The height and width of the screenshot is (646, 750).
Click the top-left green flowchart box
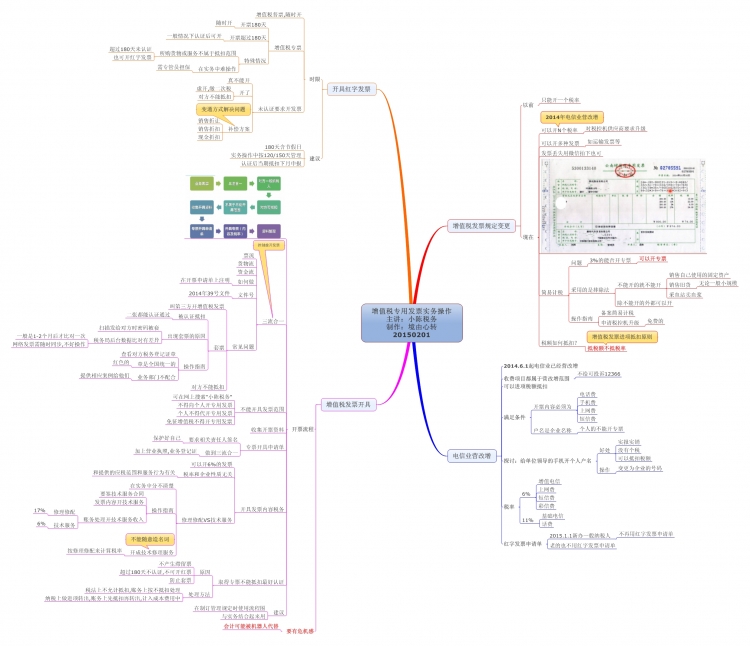(202, 184)
